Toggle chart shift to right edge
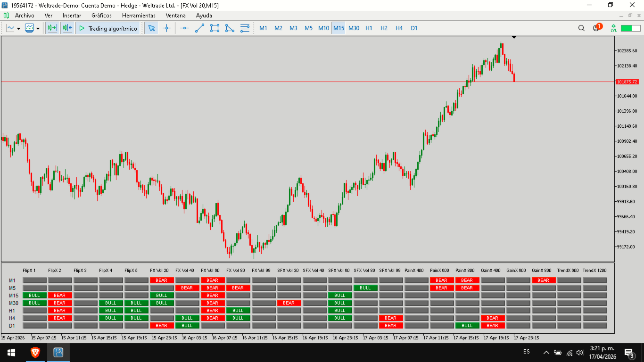Image resolution: width=644 pixels, height=362 pixels. tap(52, 28)
